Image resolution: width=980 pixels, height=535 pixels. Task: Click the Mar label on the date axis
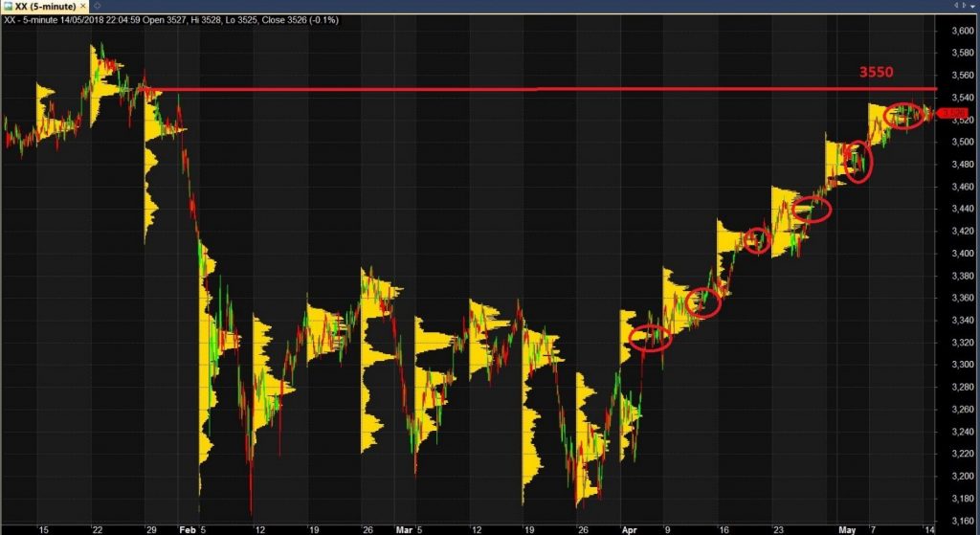403,527
